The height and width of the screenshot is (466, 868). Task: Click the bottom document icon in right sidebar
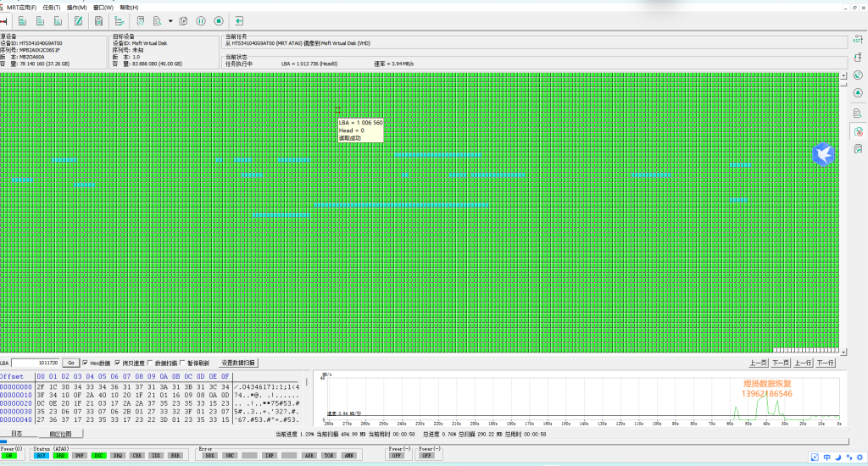tap(858, 149)
